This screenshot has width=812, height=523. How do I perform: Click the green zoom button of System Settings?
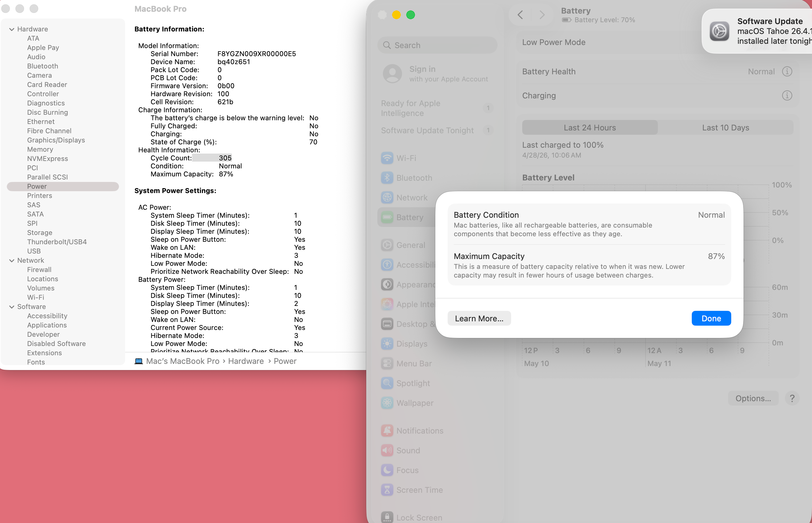(410, 14)
